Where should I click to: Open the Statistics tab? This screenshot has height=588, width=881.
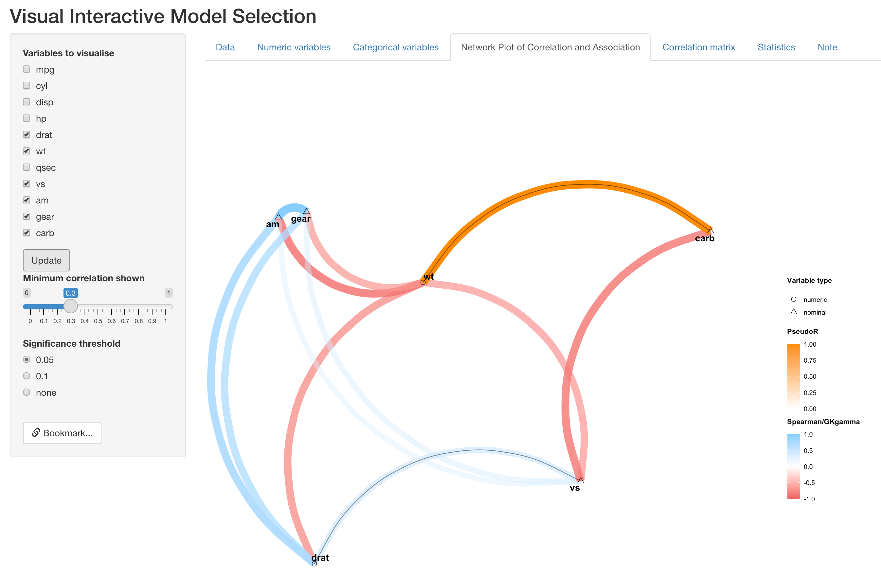pyautogui.click(x=776, y=47)
